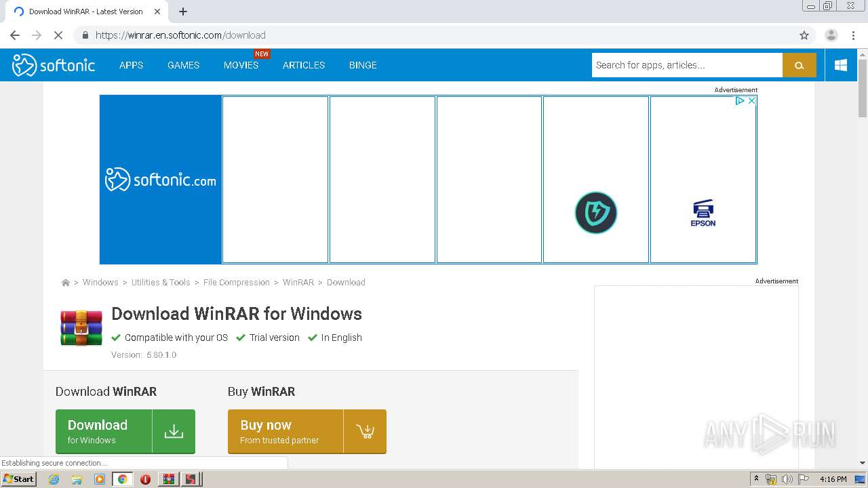The width and height of the screenshot is (868, 488).
Task: Open the Chrome three-dot menu
Action: tap(853, 35)
